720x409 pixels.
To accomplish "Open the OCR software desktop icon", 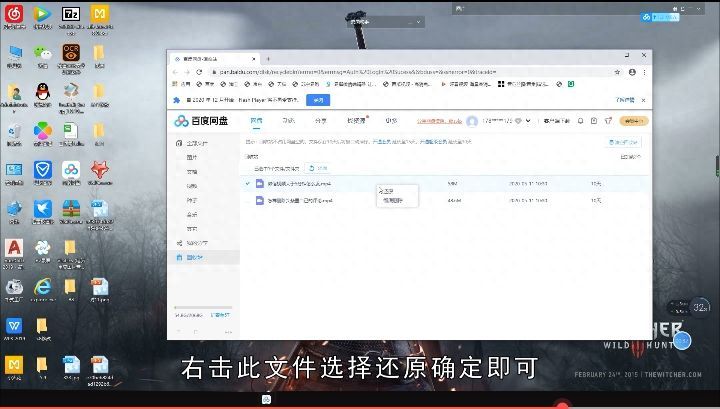I will pos(71,53).
